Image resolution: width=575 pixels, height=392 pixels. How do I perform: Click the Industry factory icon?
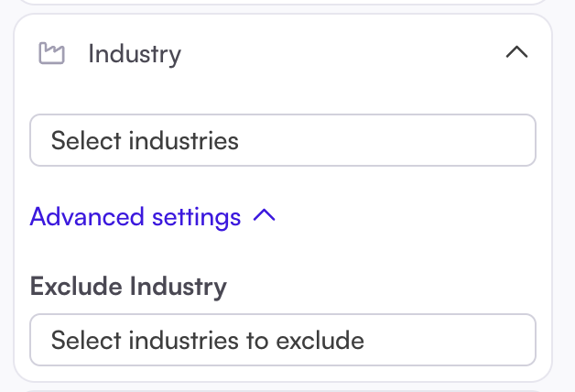pos(51,54)
